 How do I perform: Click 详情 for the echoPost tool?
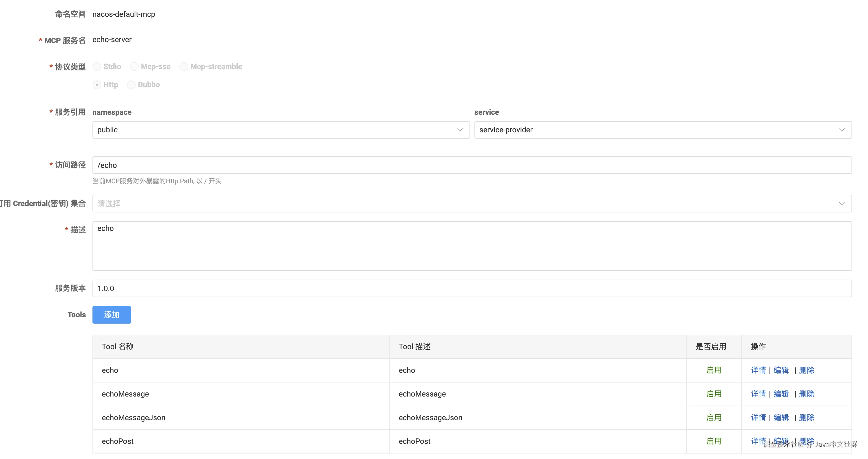pos(758,441)
